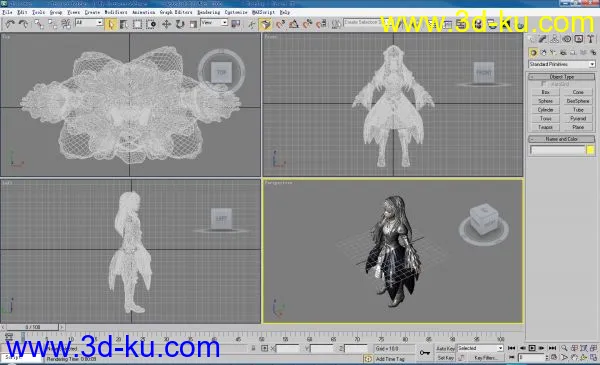This screenshot has width=600, height=365.
Task: Open the Utilities hammer panel icon
Action: (590, 39)
